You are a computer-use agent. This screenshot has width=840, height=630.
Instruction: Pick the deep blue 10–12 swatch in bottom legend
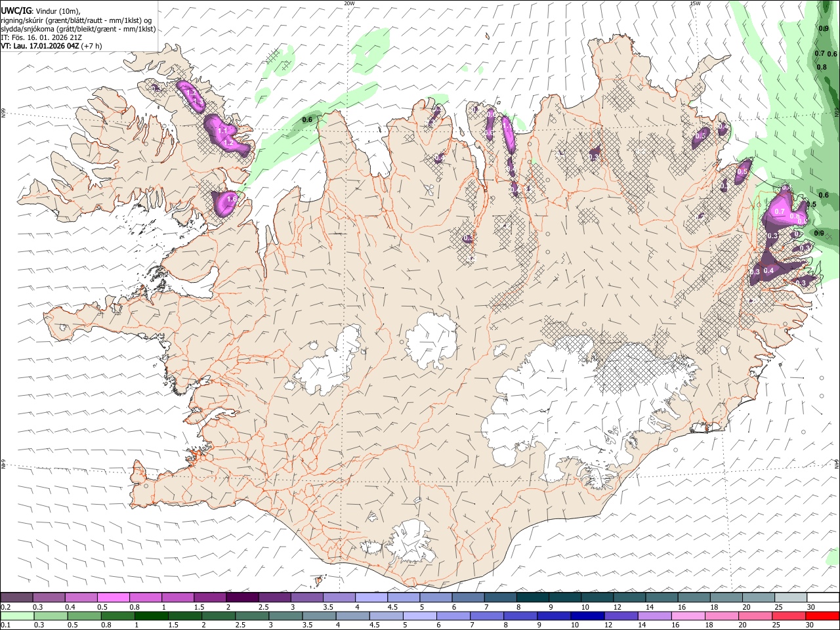[587, 616]
